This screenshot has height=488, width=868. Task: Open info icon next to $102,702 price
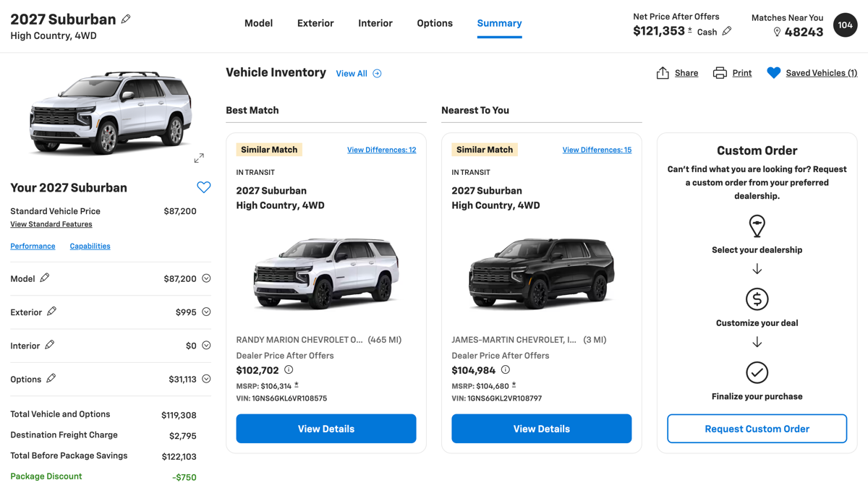click(x=289, y=369)
